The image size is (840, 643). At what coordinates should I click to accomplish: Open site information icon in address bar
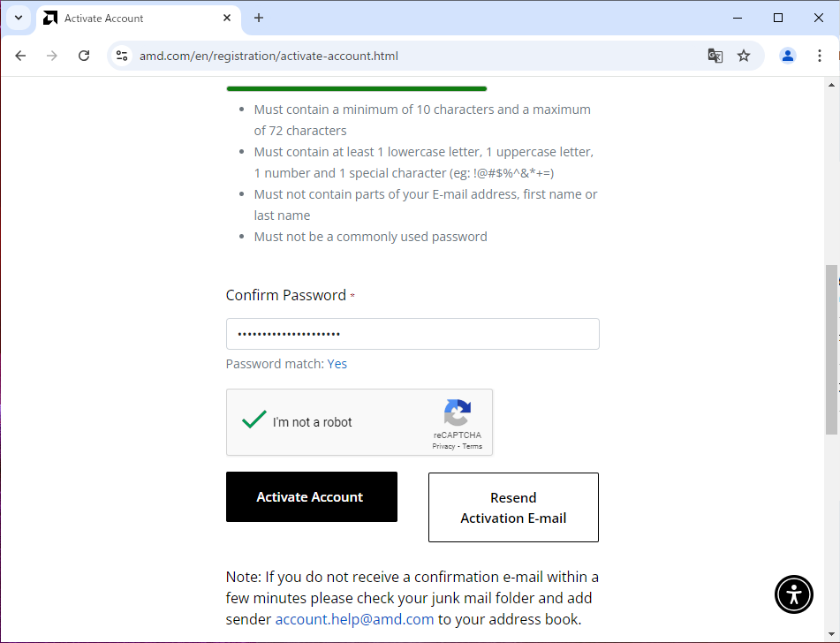pyautogui.click(x=122, y=56)
